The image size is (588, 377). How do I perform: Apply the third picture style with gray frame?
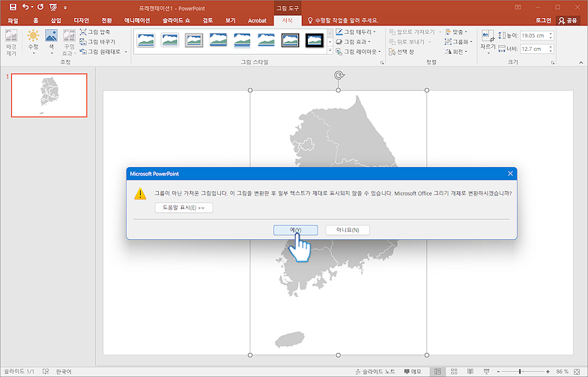(x=194, y=40)
